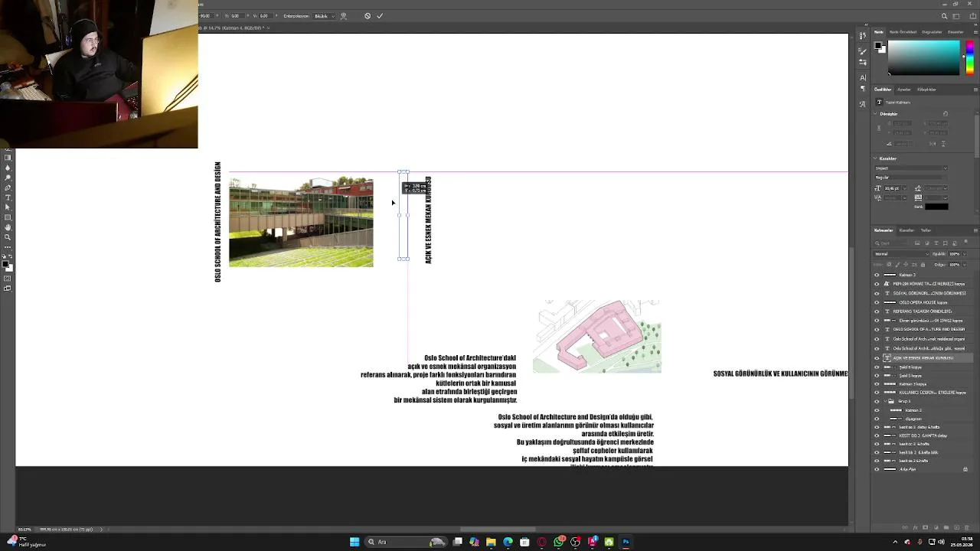The width and height of the screenshot is (980, 551).
Task: Toggle Quick Mask mode icon
Action: 8,279
